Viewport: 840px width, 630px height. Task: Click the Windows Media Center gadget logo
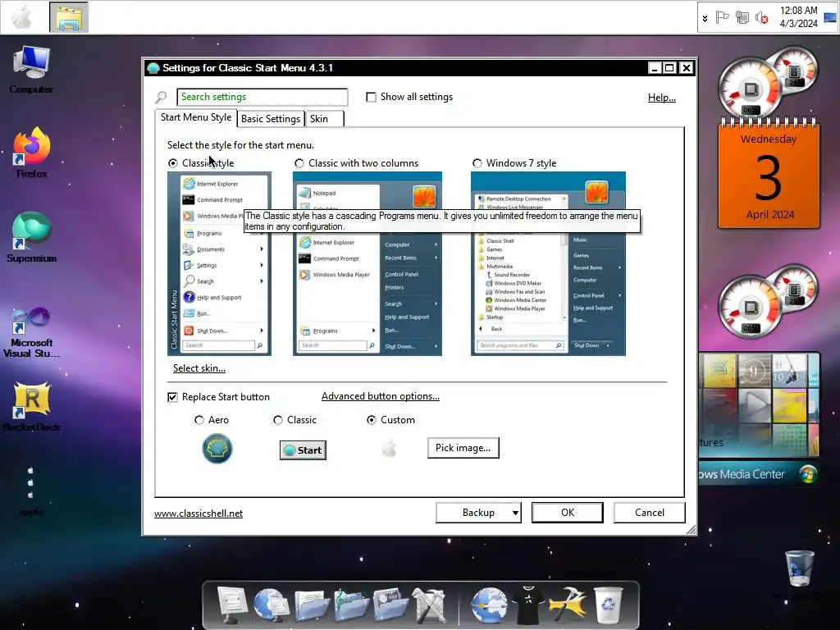(808, 474)
